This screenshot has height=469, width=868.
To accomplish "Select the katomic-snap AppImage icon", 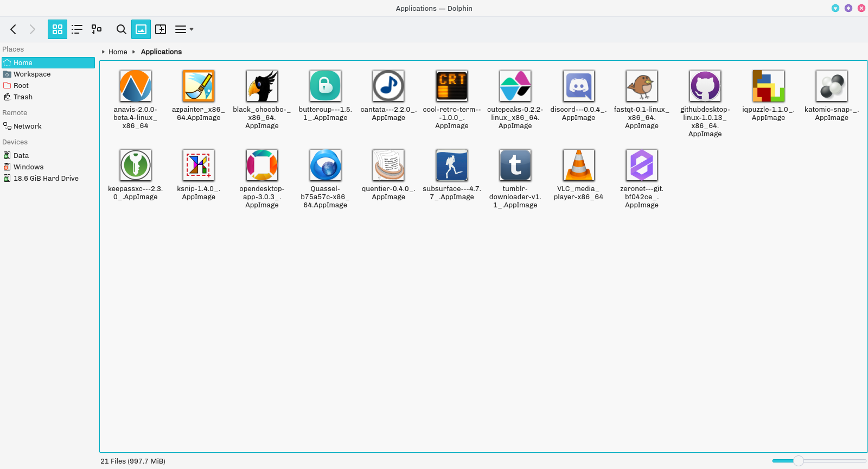I will coord(832,86).
